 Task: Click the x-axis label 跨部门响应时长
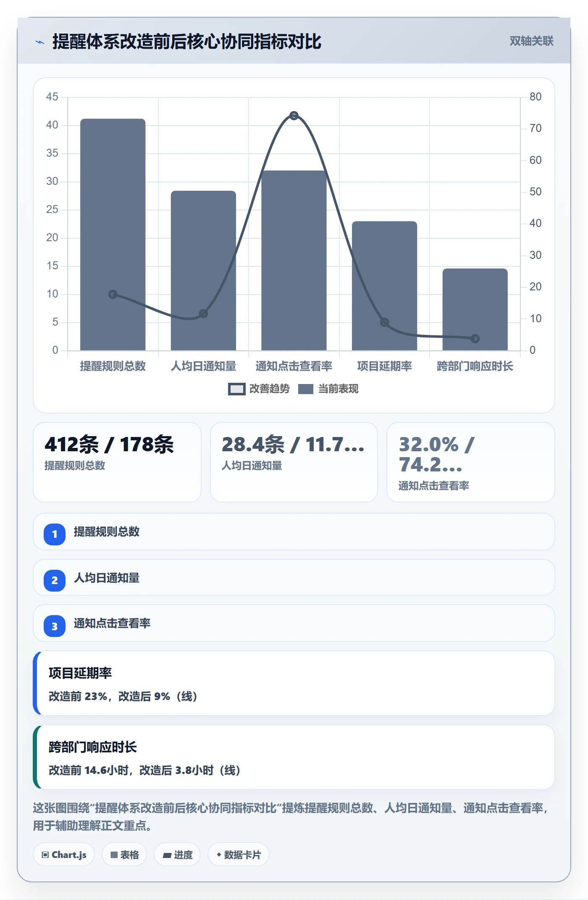[x=475, y=366]
